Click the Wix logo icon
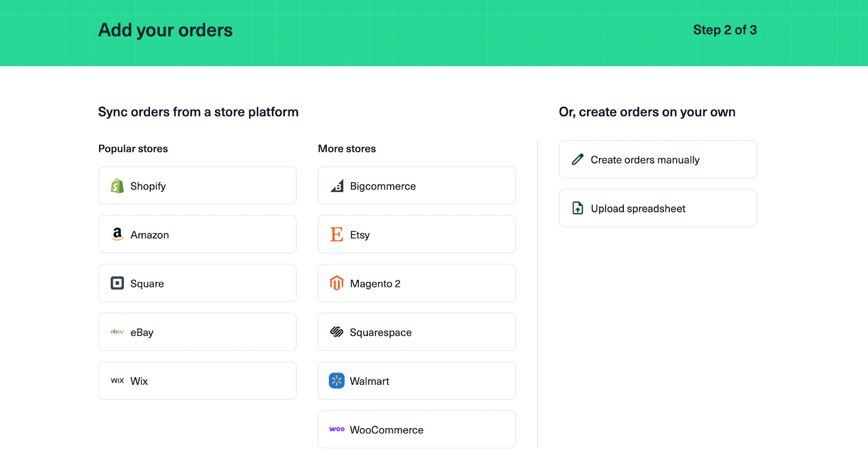868x464 pixels. coord(117,381)
